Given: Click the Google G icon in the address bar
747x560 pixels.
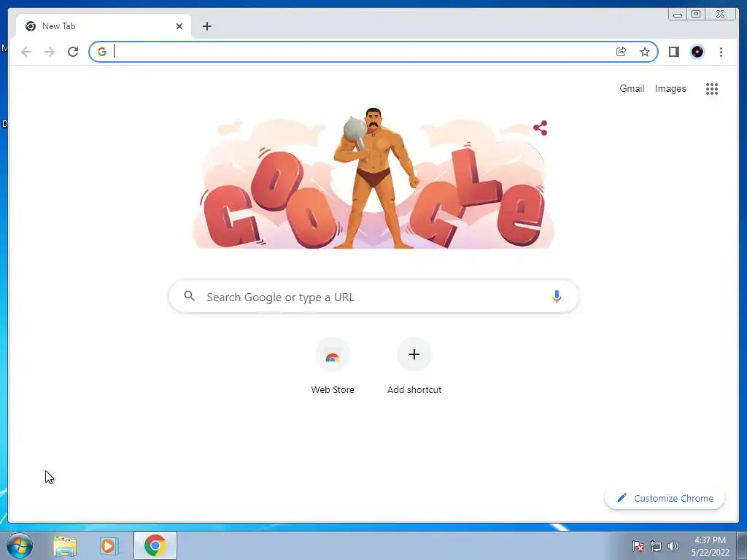Looking at the screenshot, I should (102, 52).
